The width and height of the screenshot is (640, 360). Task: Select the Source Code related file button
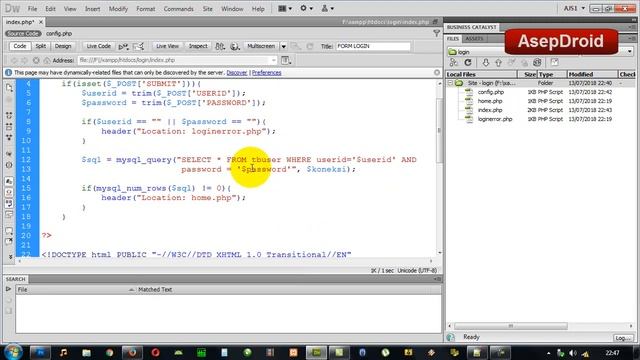pos(23,33)
